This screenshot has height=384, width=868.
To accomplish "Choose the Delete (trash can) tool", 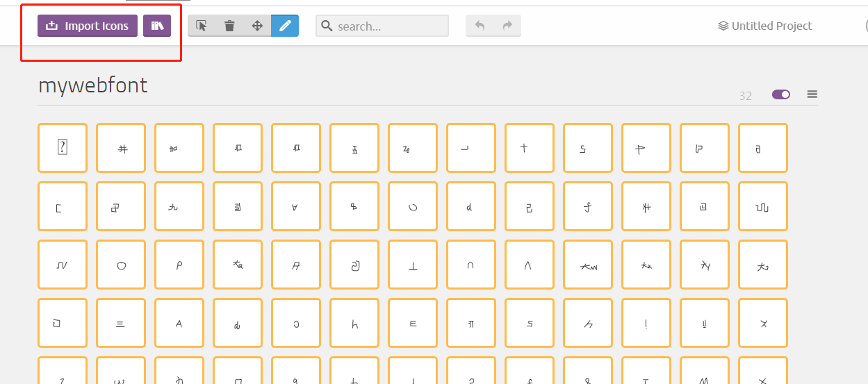I will [x=229, y=26].
